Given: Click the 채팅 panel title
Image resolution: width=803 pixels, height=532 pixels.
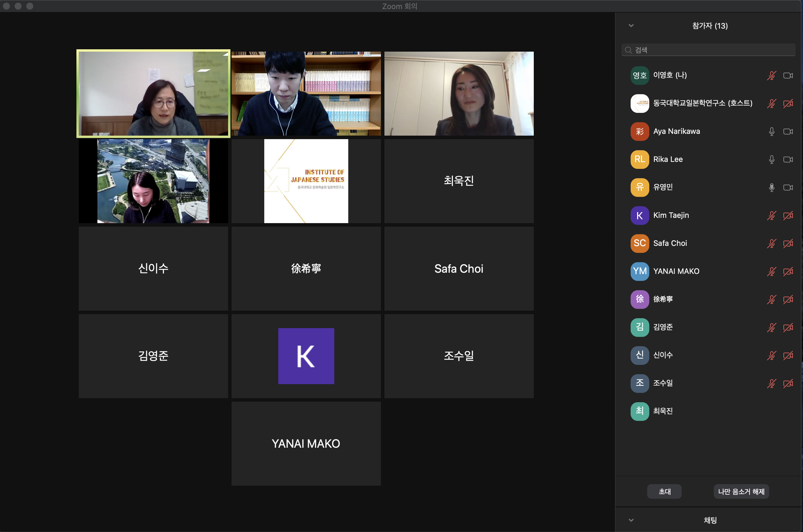Looking at the screenshot, I should click(x=710, y=520).
